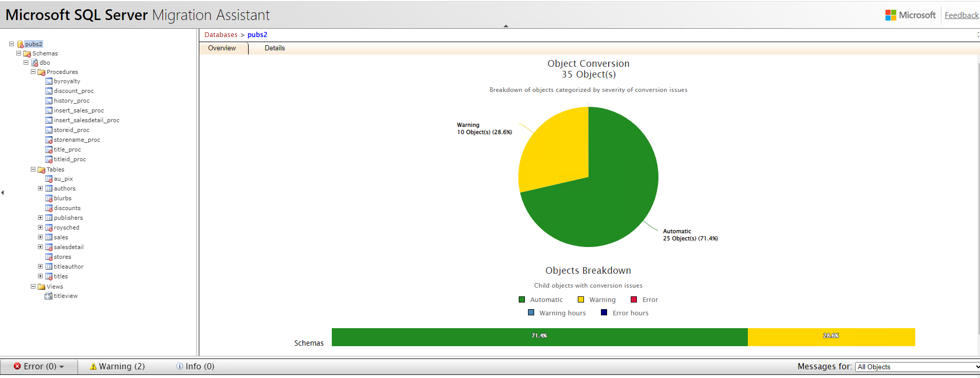Select the byroyalty procedure icon
980x378 pixels.
pos(49,81)
